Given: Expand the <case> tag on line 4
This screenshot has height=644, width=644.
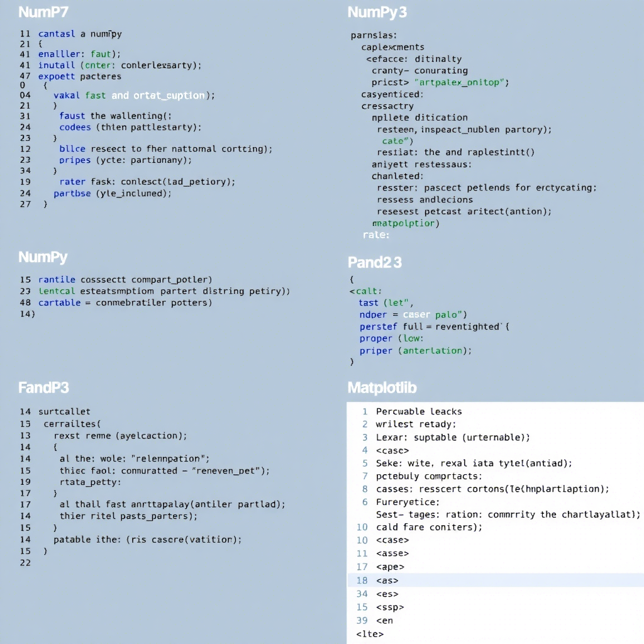Looking at the screenshot, I should [x=392, y=451].
